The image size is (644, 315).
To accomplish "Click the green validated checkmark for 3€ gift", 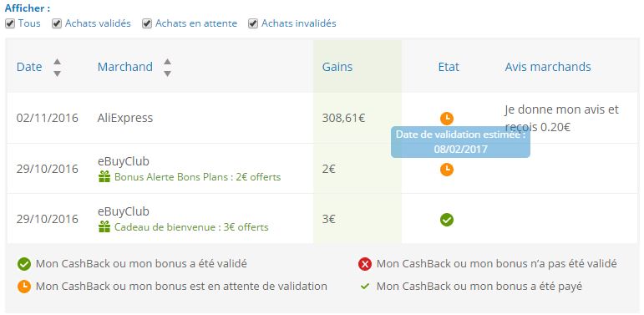I will (446, 220).
